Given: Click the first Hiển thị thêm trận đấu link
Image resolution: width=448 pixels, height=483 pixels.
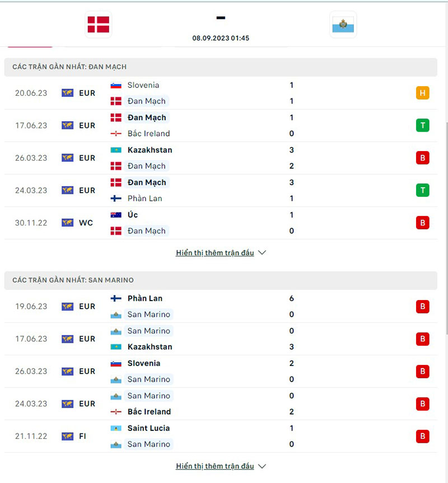Looking at the screenshot, I should (x=215, y=252).
